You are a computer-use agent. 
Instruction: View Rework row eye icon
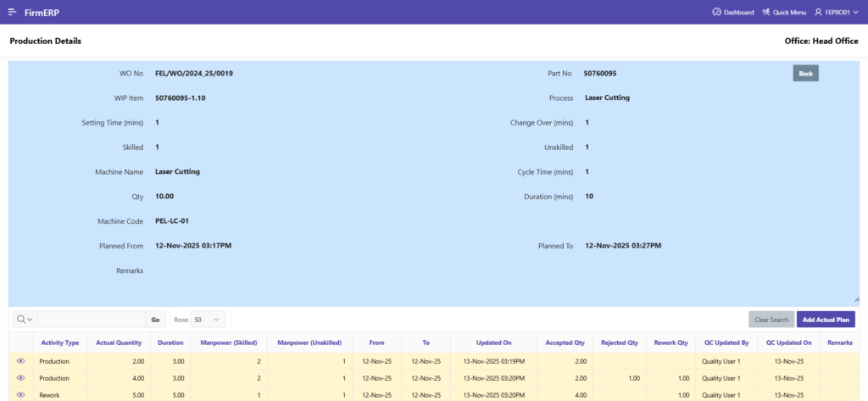coord(20,394)
